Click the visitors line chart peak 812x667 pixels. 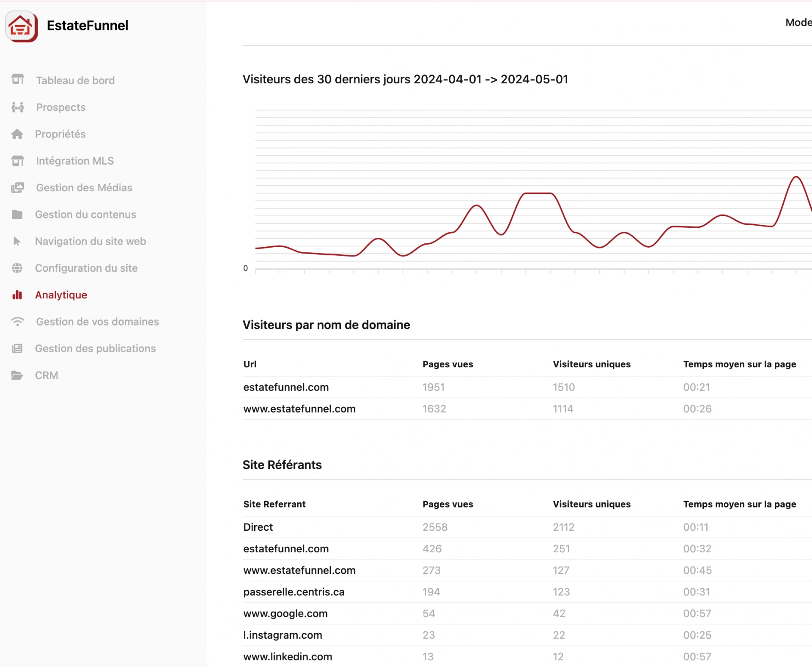[796, 177]
